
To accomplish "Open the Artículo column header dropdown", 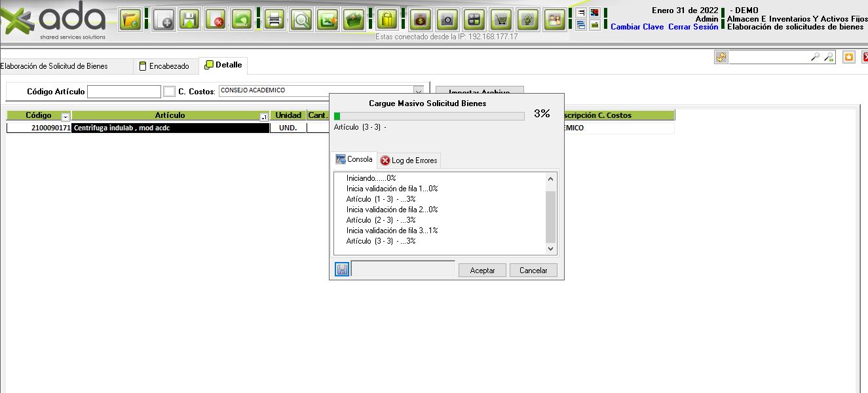I will coord(263,117).
